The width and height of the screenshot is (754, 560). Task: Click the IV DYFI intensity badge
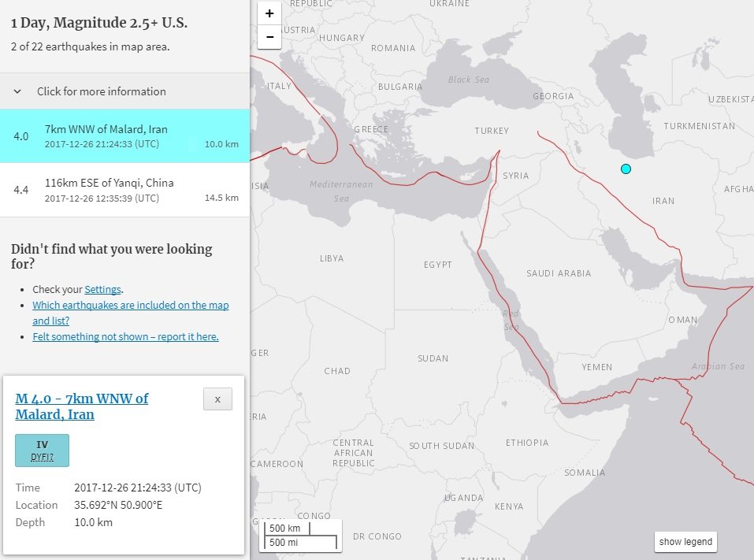43,451
